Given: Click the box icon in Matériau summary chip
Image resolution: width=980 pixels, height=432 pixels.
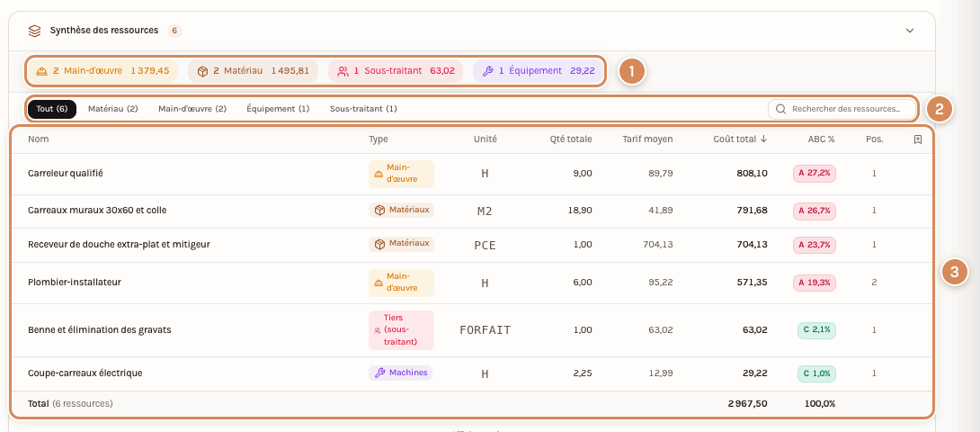Looking at the screenshot, I should coord(202,71).
